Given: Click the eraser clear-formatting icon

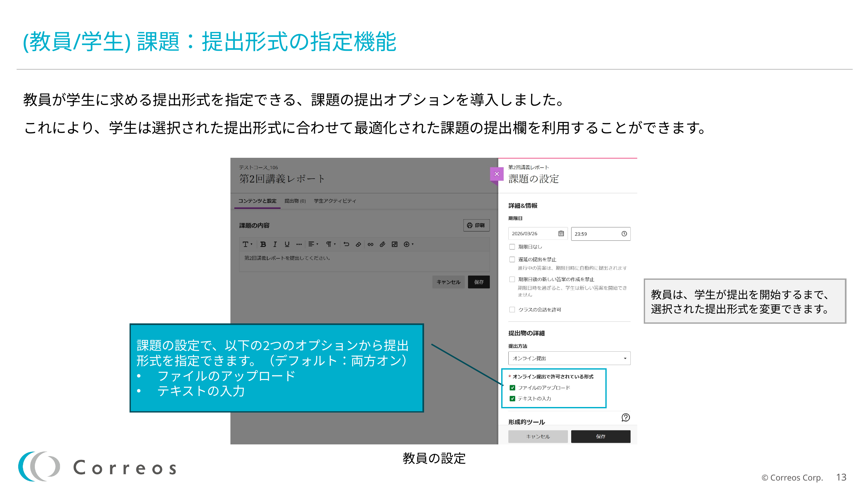Looking at the screenshot, I should tap(359, 245).
